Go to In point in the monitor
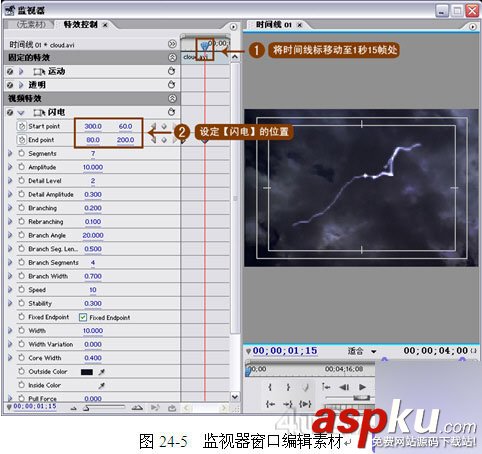The image size is (482, 454). (x=270, y=404)
